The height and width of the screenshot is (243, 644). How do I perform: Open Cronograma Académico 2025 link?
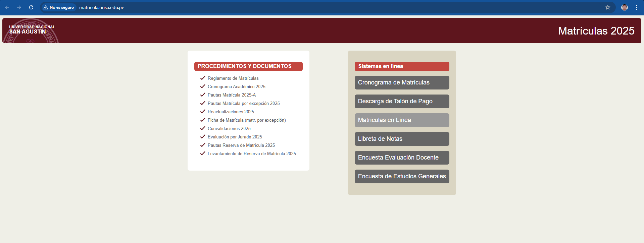click(236, 87)
